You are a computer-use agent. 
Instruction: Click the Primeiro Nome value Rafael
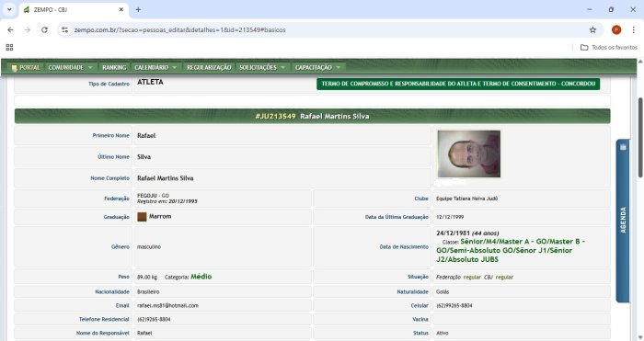146,135
